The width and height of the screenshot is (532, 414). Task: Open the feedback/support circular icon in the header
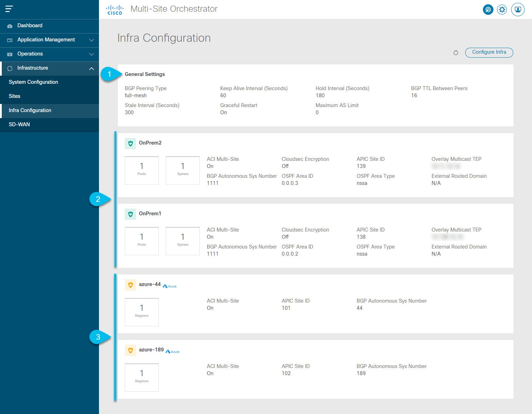click(488, 10)
